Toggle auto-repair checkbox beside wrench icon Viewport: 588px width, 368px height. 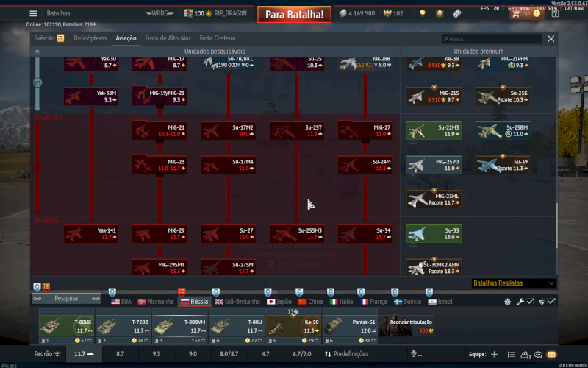click(530, 302)
